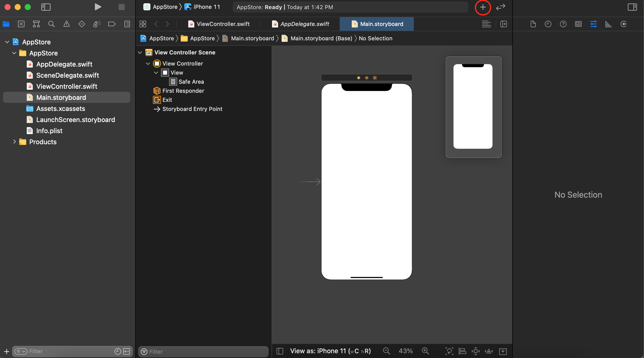Image resolution: width=644 pixels, height=358 pixels.
Task: Hide the right inspector panel
Action: pos(632,7)
